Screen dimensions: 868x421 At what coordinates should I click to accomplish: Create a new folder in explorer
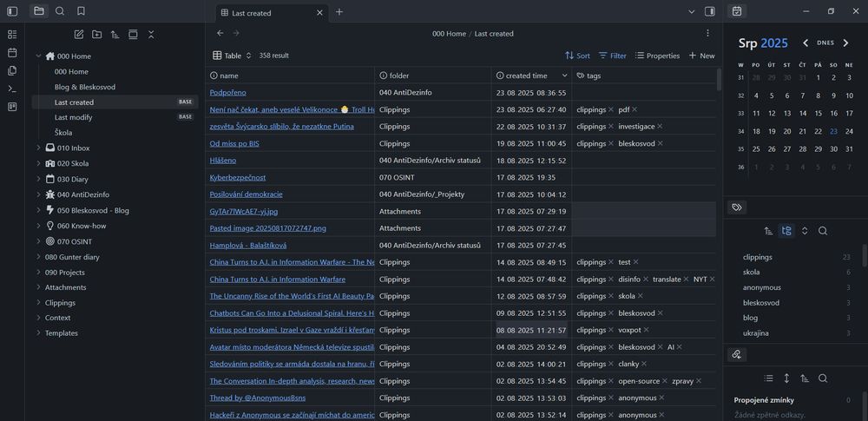(96, 35)
